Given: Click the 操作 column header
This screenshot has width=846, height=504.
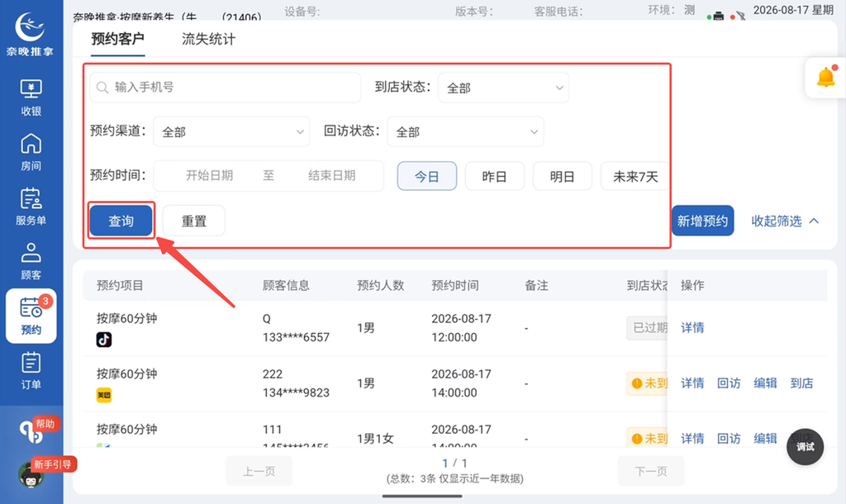Looking at the screenshot, I should pyautogui.click(x=692, y=285).
